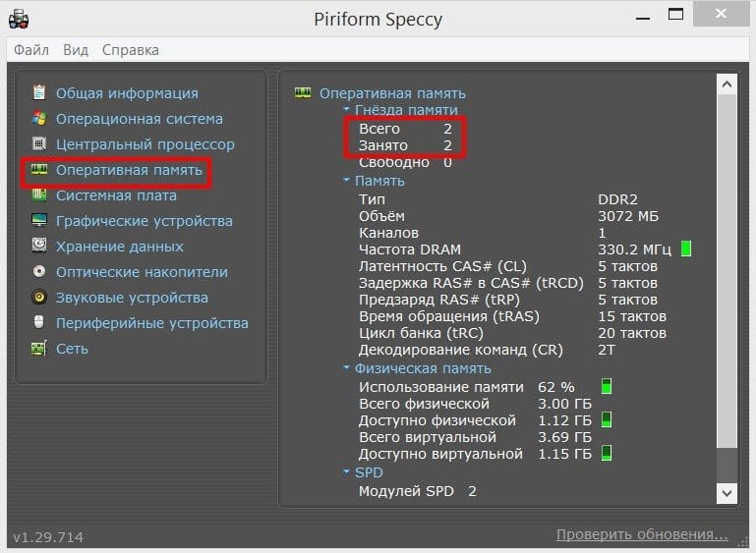Click version text v1.29.714
This screenshot has height=553, width=756.
pos(48,537)
